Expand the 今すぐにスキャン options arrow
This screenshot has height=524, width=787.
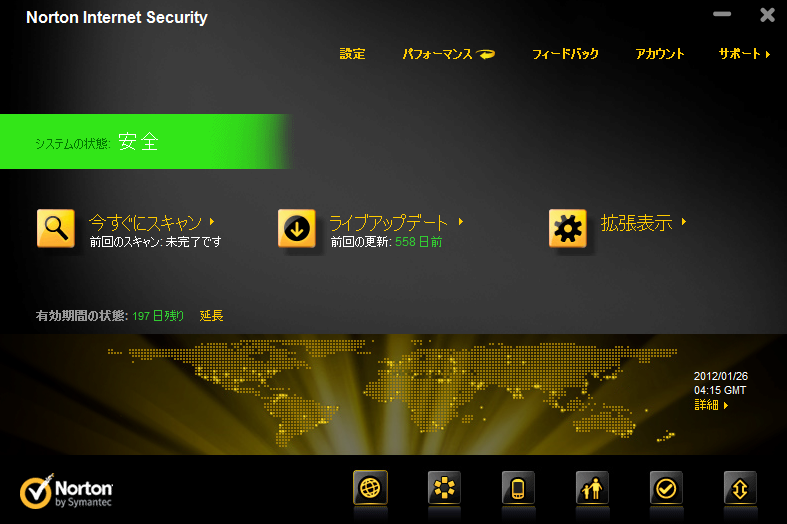[212, 221]
